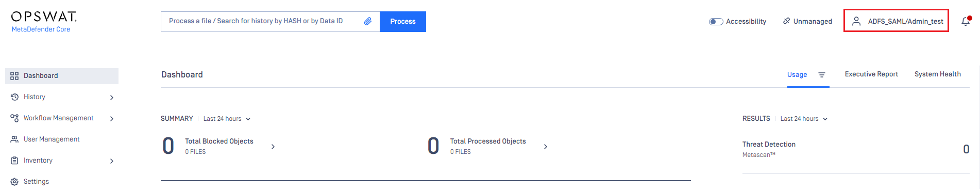Image resolution: width=980 pixels, height=189 pixels.
Task: Open the Results Last 24 hours dropdown
Action: click(x=804, y=119)
